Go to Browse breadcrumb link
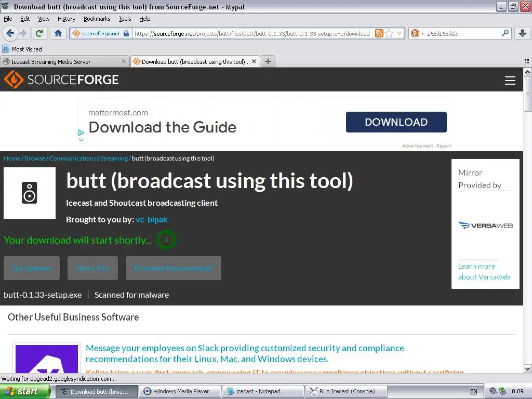The height and width of the screenshot is (399, 532). (35, 158)
